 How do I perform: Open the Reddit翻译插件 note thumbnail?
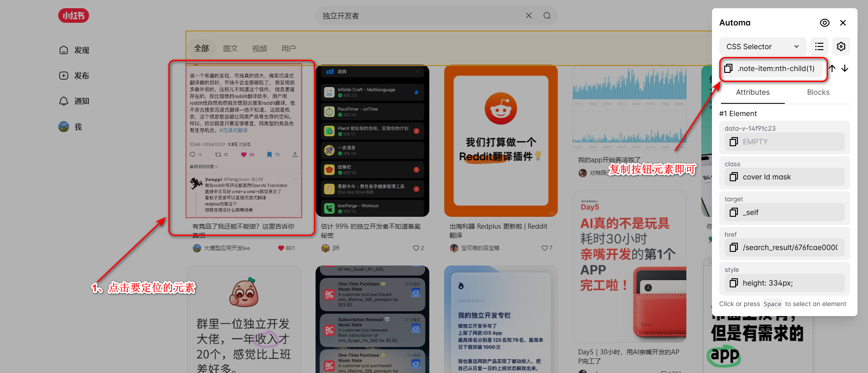tap(501, 141)
